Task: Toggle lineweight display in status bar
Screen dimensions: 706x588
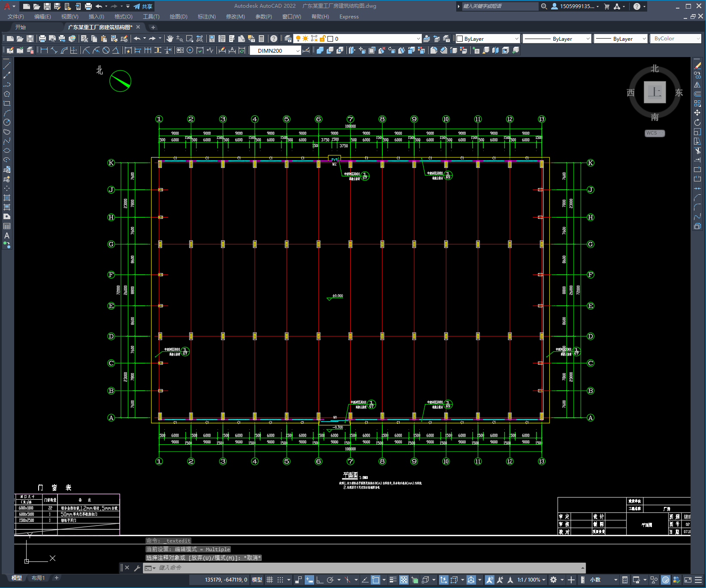Action: [393, 580]
